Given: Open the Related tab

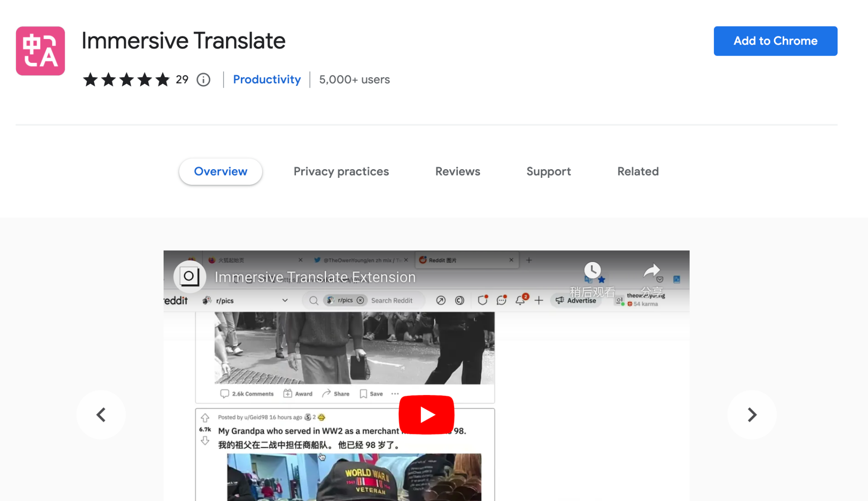Looking at the screenshot, I should tap(638, 171).
